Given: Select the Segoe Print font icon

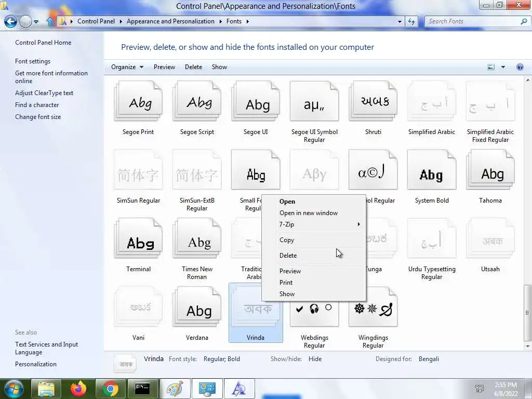Looking at the screenshot, I should click(138, 101).
